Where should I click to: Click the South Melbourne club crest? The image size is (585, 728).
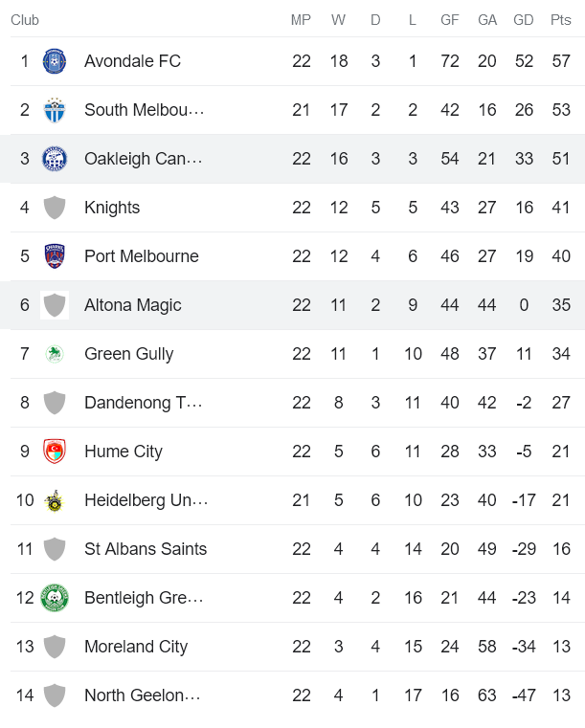pos(55,110)
